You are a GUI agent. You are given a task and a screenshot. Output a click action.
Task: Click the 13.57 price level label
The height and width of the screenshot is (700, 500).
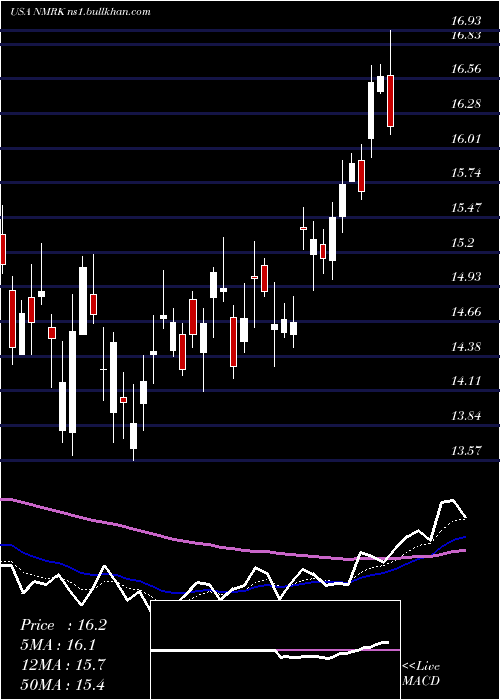tap(466, 450)
